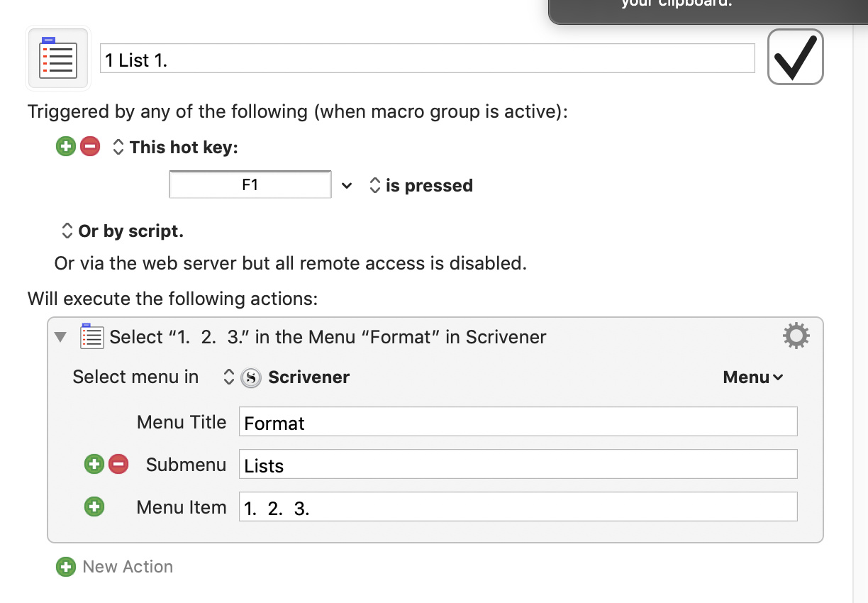This screenshot has width=868, height=603.
Task: Click plus beside Menu Item
Action: point(94,507)
